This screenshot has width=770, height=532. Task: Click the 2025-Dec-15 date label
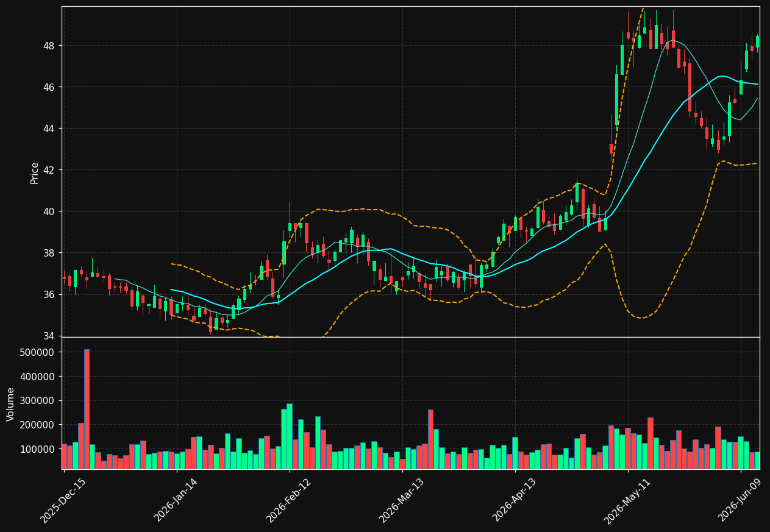pyautogui.click(x=63, y=500)
